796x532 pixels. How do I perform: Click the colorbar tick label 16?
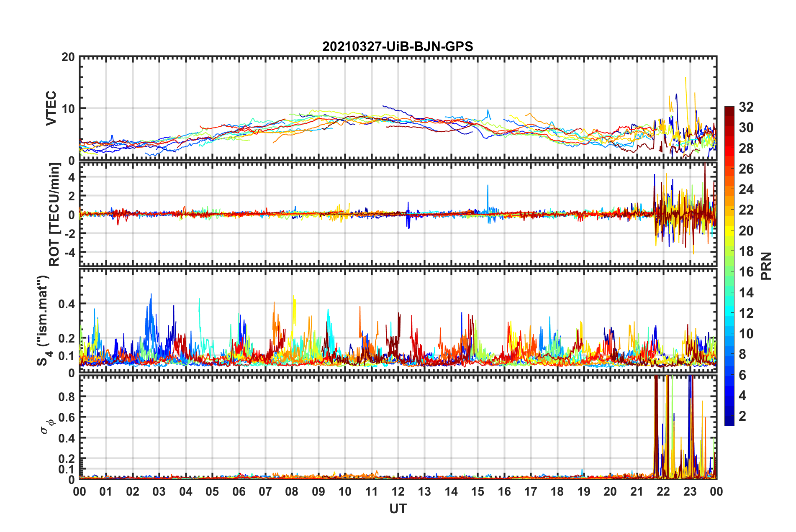746,272
